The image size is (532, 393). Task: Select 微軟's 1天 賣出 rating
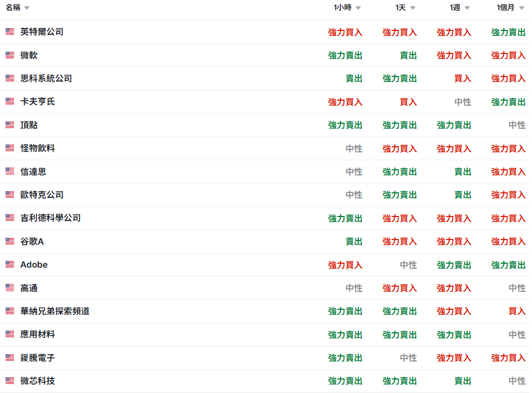[408, 55]
